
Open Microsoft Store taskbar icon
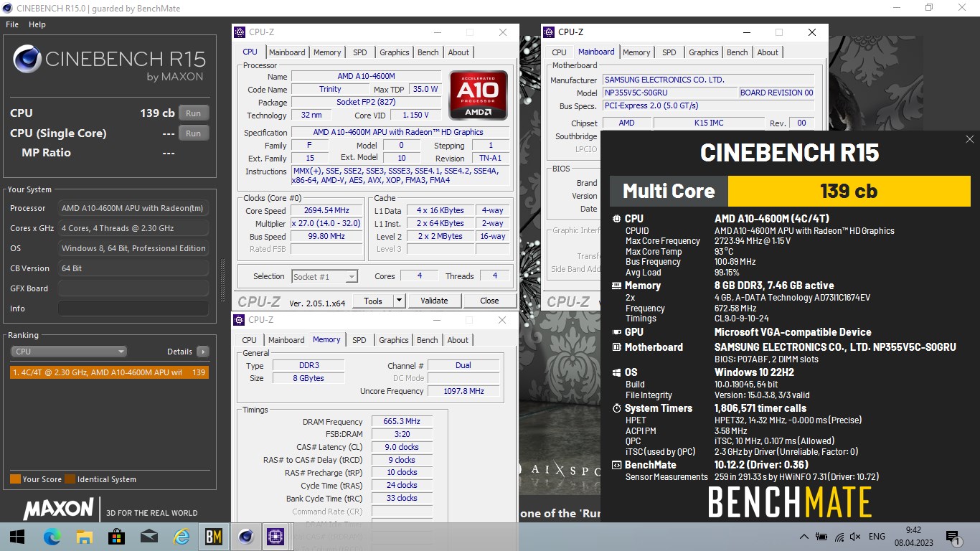point(116,537)
